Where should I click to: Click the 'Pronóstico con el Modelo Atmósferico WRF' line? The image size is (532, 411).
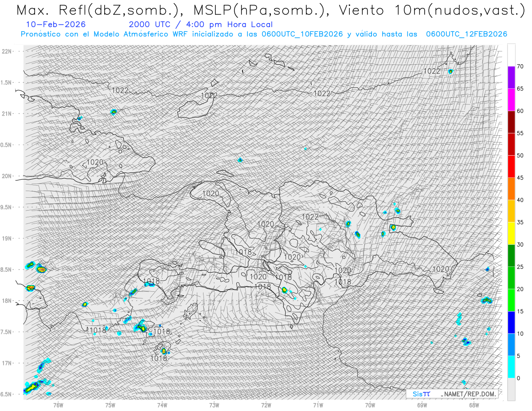pos(264,34)
